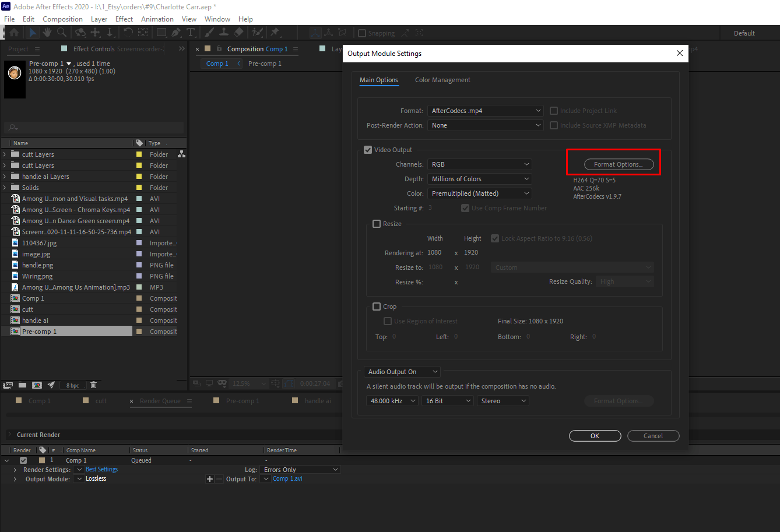Change the audio sample rate from 48.000 kHz
Image resolution: width=780 pixels, height=532 pixels.
point(392,400)
